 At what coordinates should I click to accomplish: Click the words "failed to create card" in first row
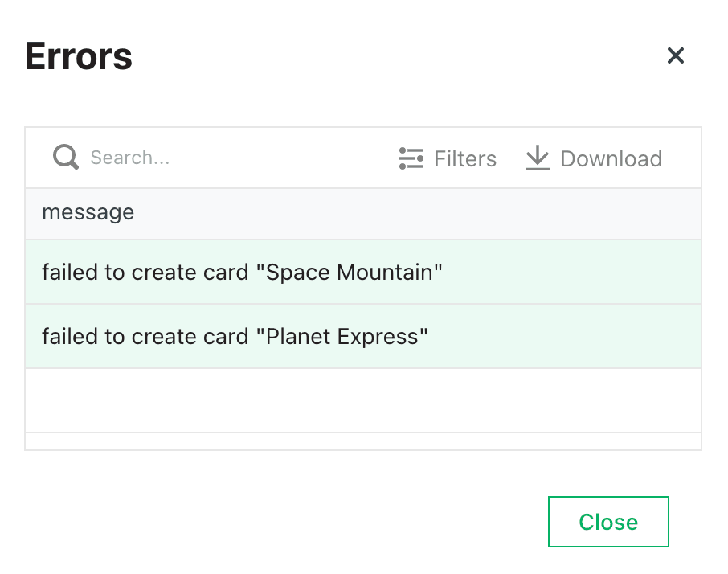(x=145, y=272)
